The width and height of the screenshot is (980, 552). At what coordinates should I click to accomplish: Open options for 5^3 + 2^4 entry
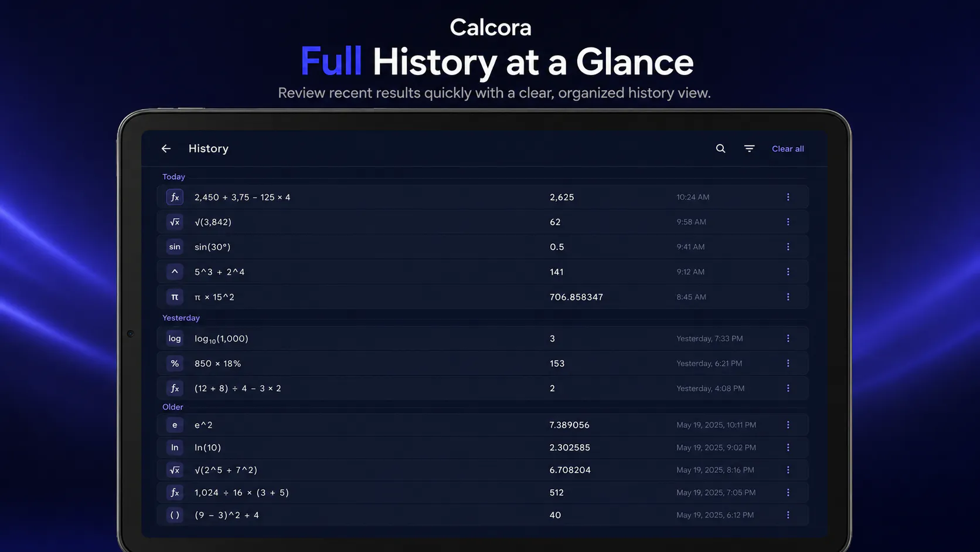(x=788, y=272)
